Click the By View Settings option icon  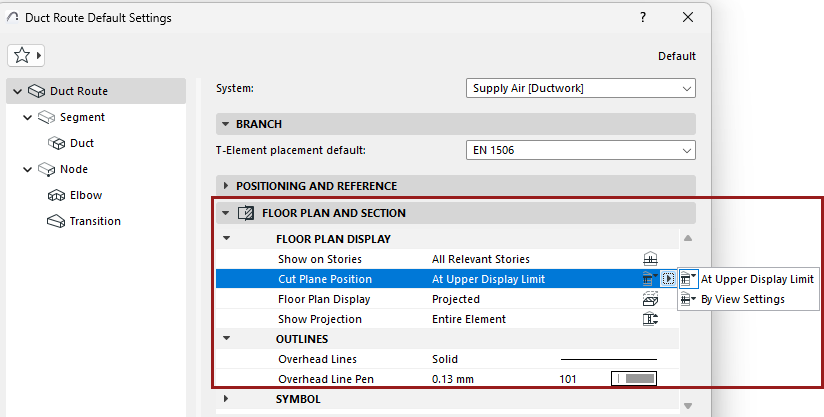(x=688, y=299)
